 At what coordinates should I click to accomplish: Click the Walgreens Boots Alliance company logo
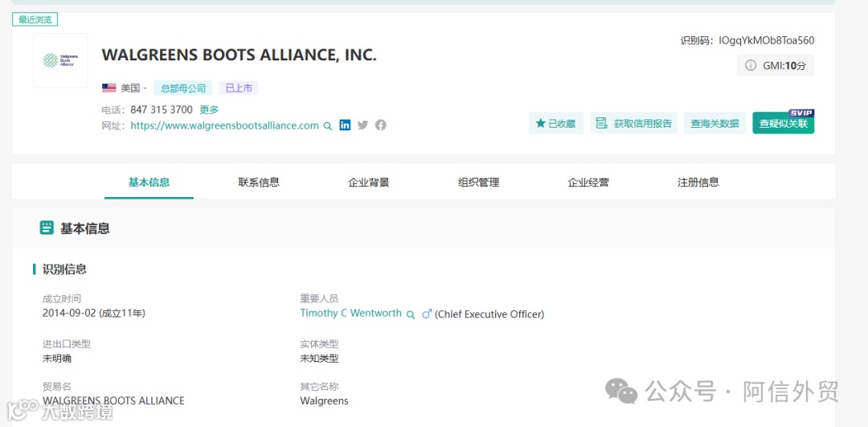click(60, 60)
